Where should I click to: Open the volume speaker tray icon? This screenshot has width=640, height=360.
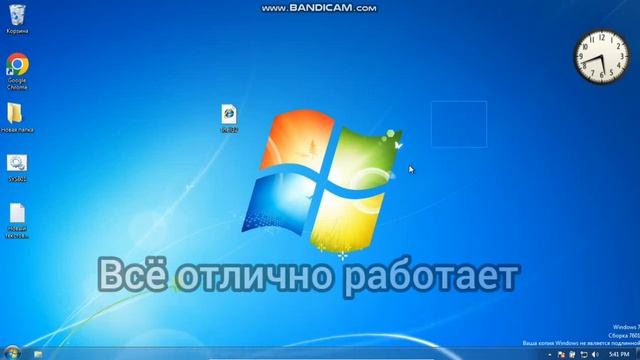[x=595, y=355]
